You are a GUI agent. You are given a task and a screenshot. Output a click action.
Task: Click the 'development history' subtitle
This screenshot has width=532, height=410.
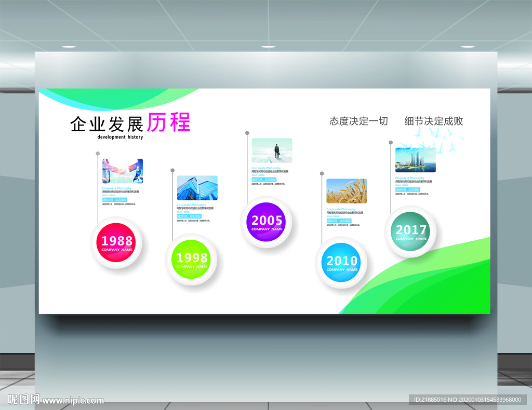[x=120, y=137]
